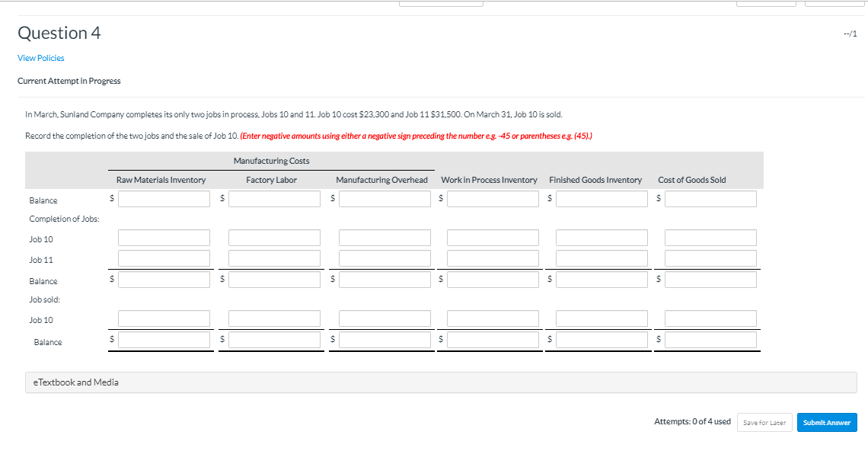868x451 pixels.
Task: Select the Balance Cost of Goods Sold field
Action: click(710, 198)
